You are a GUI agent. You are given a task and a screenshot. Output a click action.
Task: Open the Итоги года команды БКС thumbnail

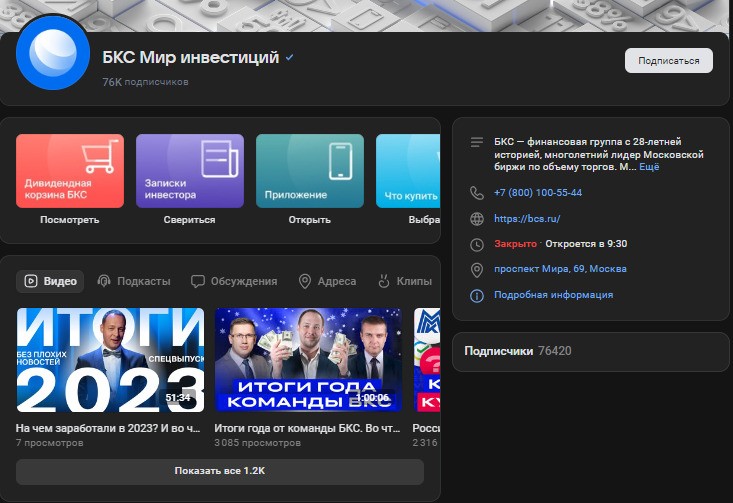click(308, 360)
